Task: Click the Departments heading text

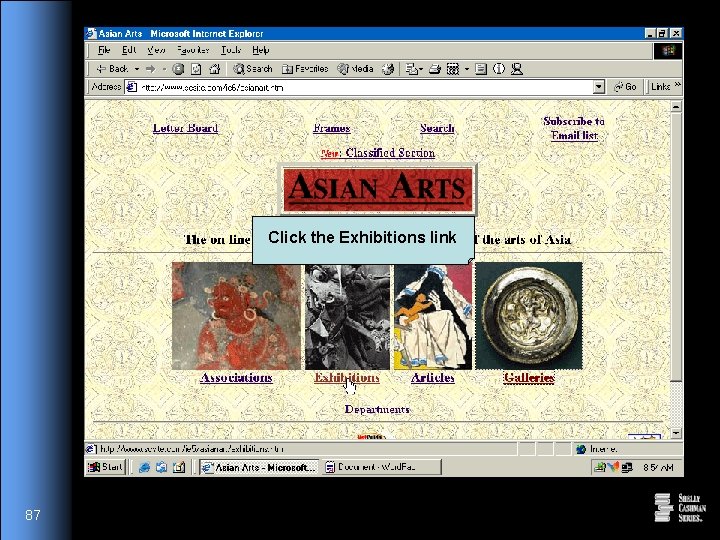Action: pyautogui.click(x=377, y=409)
